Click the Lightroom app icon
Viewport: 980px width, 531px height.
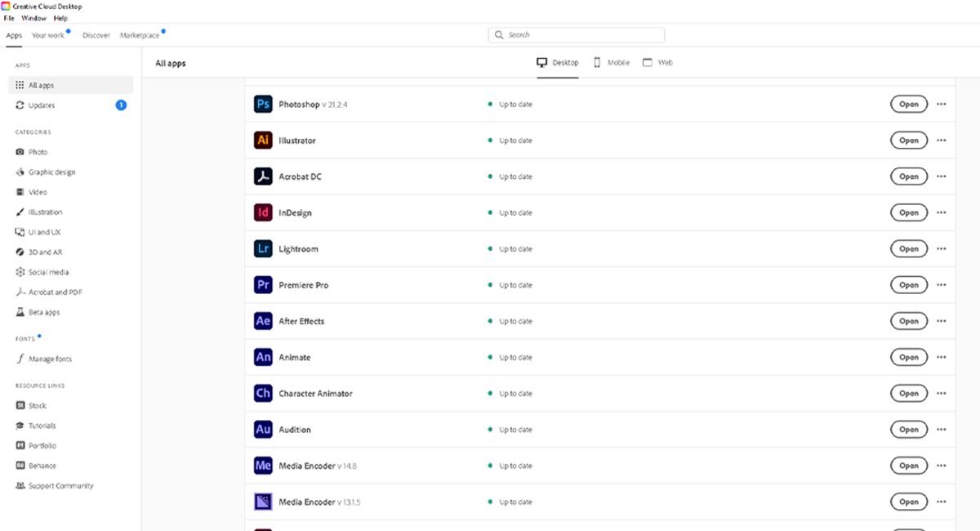click(x=262, y=249)
